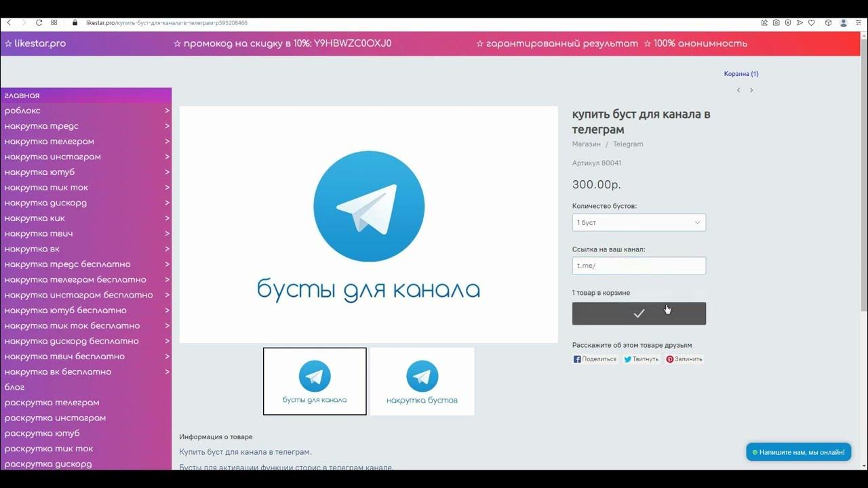
Task: Open накрутка ютуб бесплатно menu item
Action: click(x=85, y=310)
